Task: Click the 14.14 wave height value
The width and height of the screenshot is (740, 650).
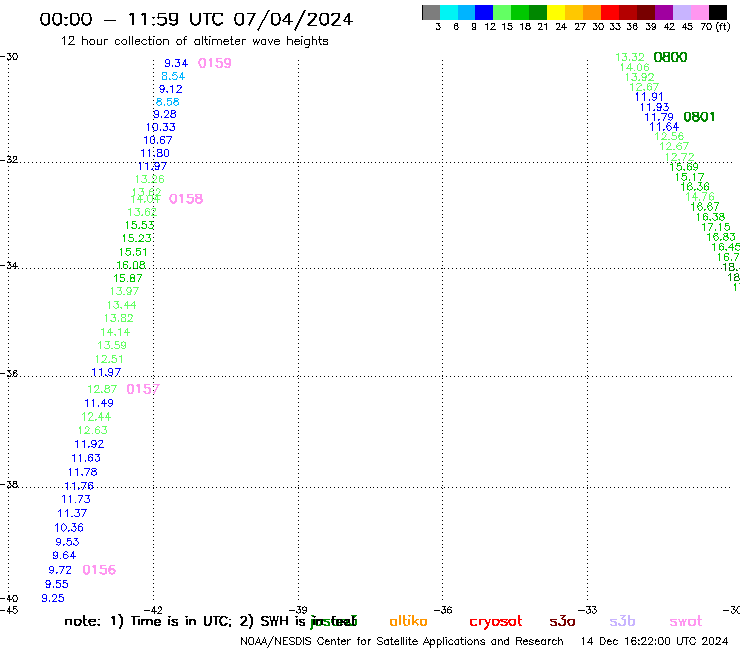Action: (115, 332)
